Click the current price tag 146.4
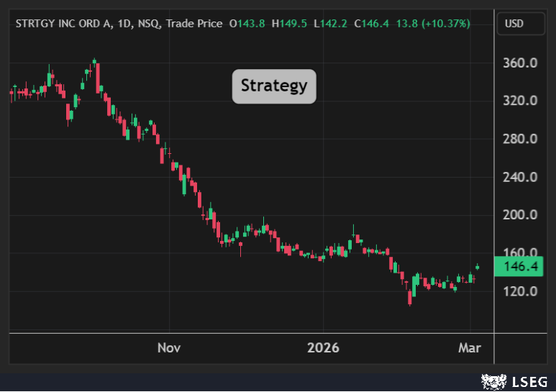 522,267
